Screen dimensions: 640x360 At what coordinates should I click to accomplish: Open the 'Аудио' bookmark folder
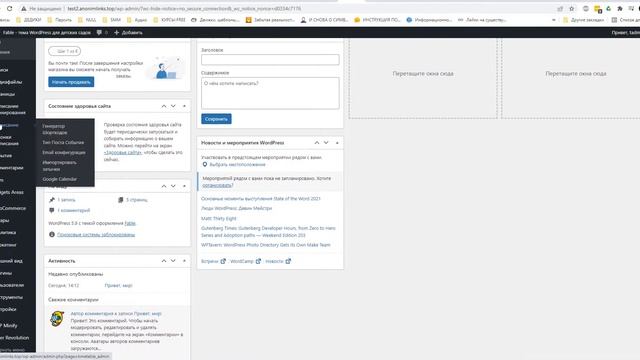click(x=137, y=20)
